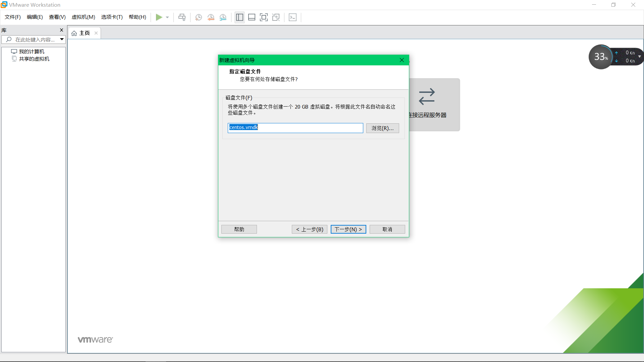Click the 浏览(R)... browse button
This screenshot has width=644, height=362.
pos(383,128)
